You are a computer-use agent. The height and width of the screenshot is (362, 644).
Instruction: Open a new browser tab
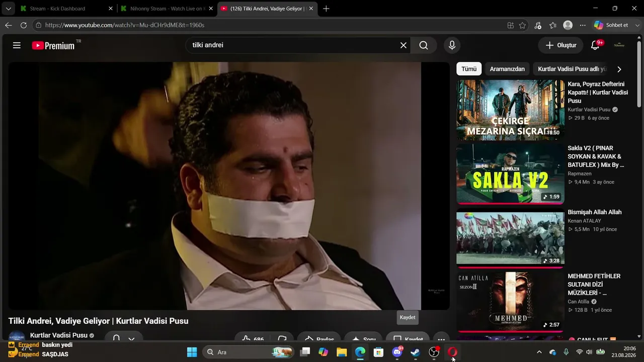pyautogui.click(x=326, y=9)
